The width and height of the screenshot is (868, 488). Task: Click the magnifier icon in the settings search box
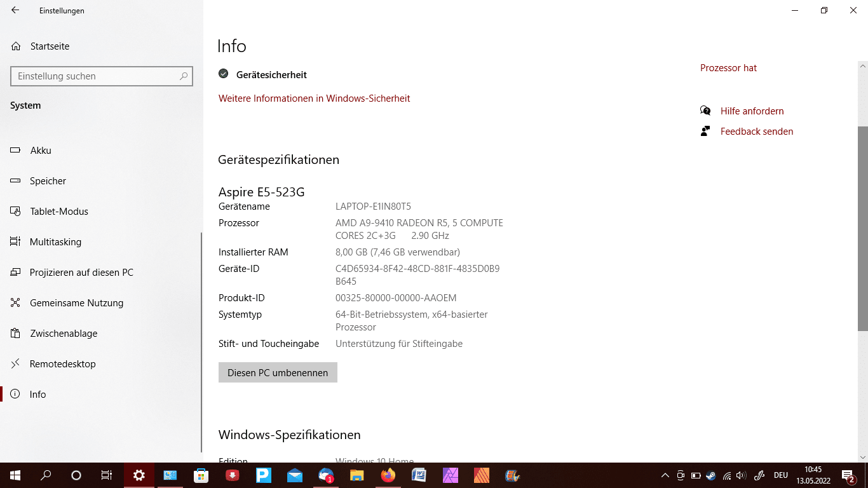point(184,76)
